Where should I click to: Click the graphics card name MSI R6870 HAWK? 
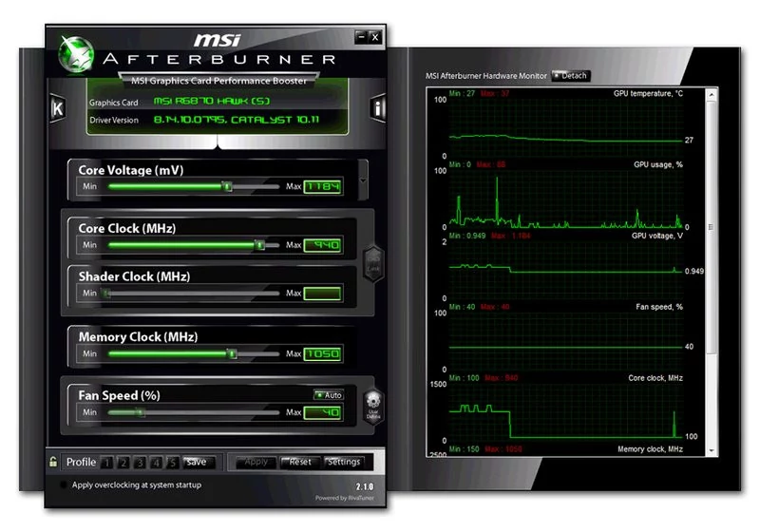pos(212,101)
